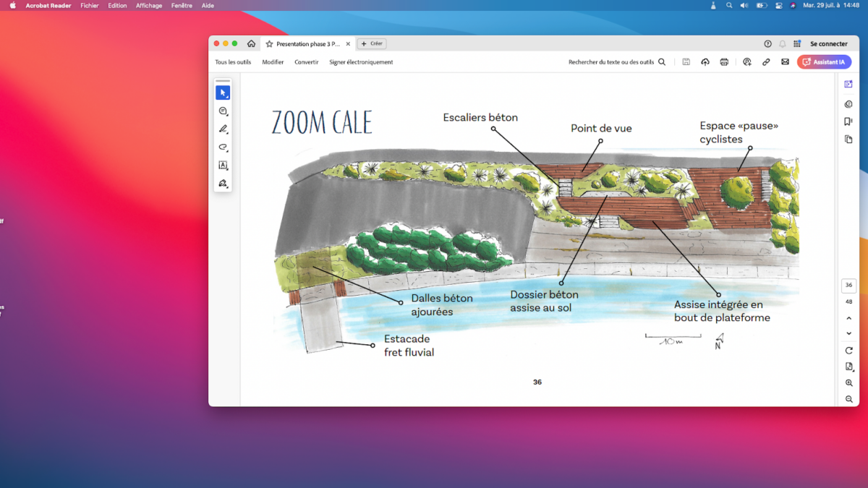Open the Affichage menu
The height and width of the screenshot is (488, 868).
(x=149, y=5)
